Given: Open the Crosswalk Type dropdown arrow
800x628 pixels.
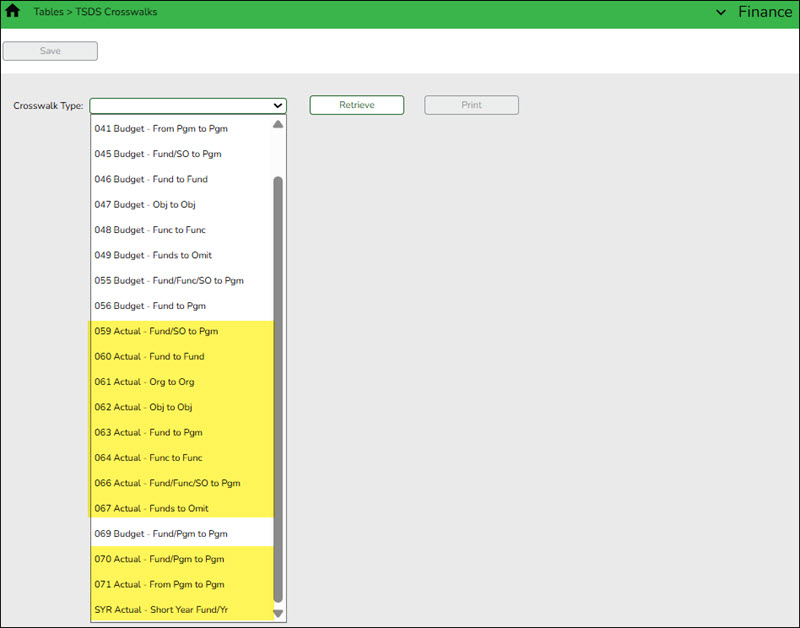Looking at the screenshot, I should coord(277,105).
